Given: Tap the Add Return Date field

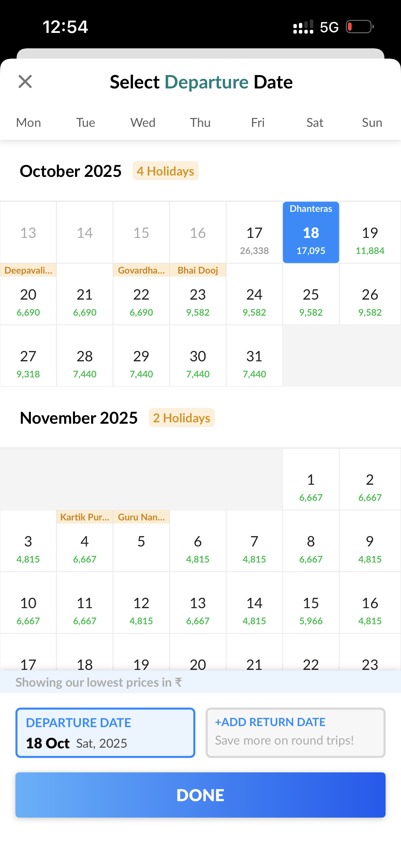Looking at the screenshot, I should 295,732.
